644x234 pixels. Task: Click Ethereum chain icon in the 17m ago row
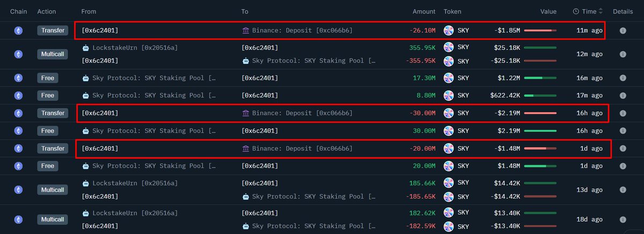(18, 96)
